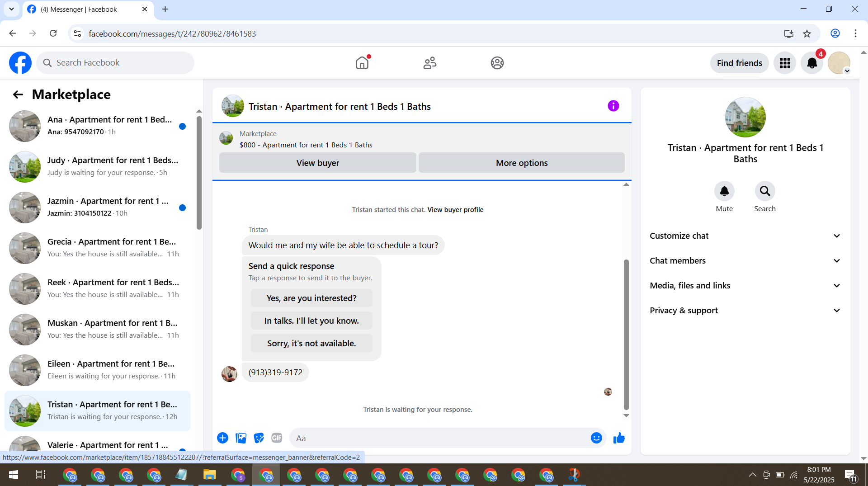
Task: Go back using the Marketplace back arrow
Action: [18, 94]
